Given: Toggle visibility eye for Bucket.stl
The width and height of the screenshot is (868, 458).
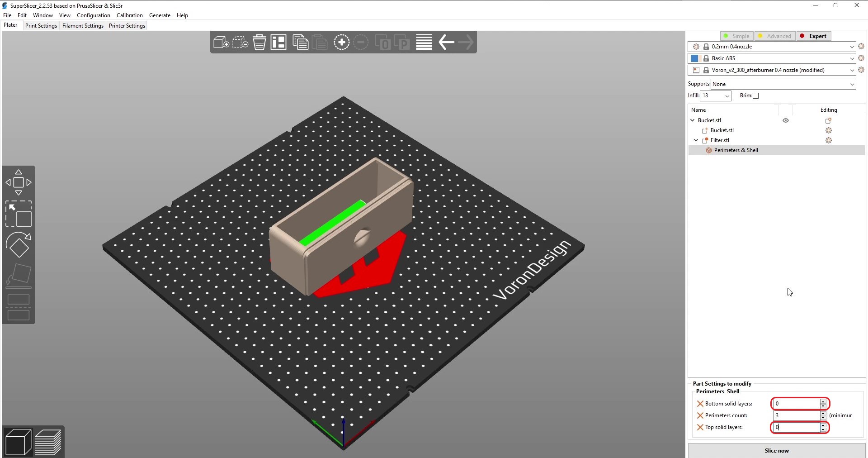Looking at the screenshot, I should [786, 120].
